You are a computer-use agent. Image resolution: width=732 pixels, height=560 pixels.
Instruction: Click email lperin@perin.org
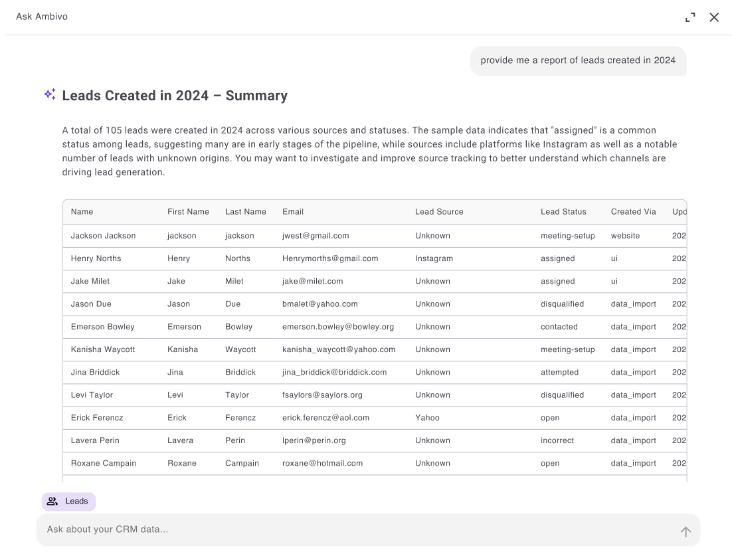click(314, 440)
